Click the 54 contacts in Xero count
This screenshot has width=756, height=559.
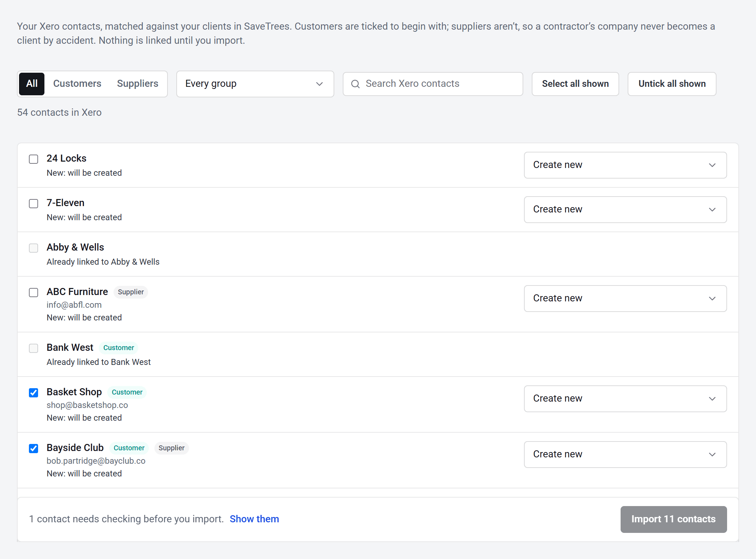click(x=59, y=113)
